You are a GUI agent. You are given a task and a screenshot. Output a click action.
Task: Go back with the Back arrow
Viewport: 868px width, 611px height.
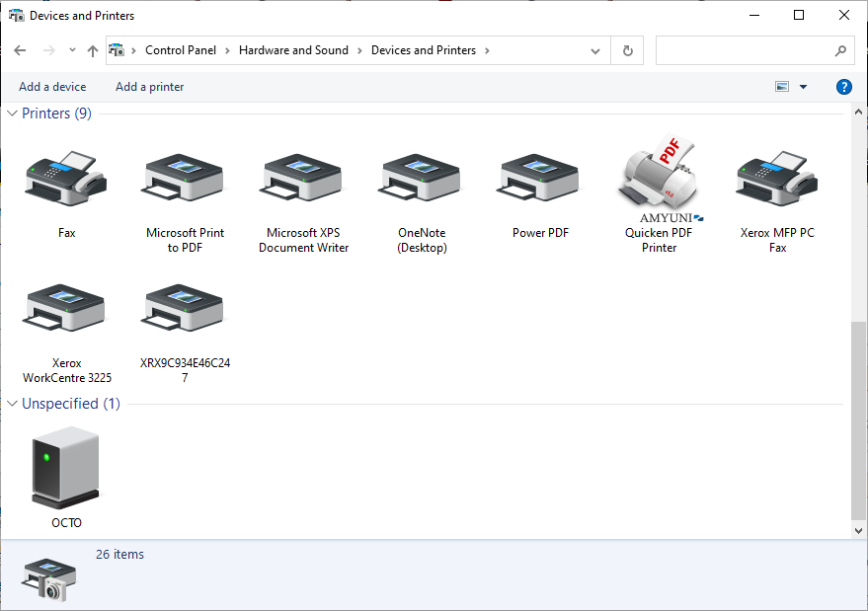coord(20,51)
